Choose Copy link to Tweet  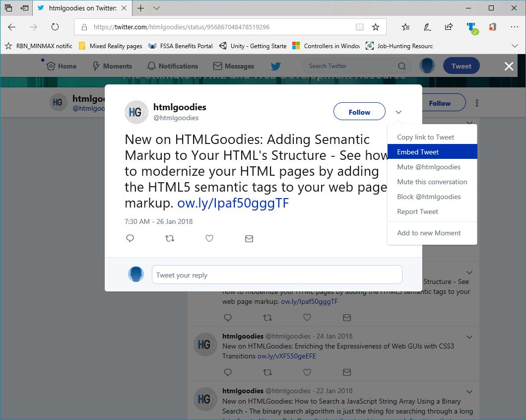[x=425, y=137]
